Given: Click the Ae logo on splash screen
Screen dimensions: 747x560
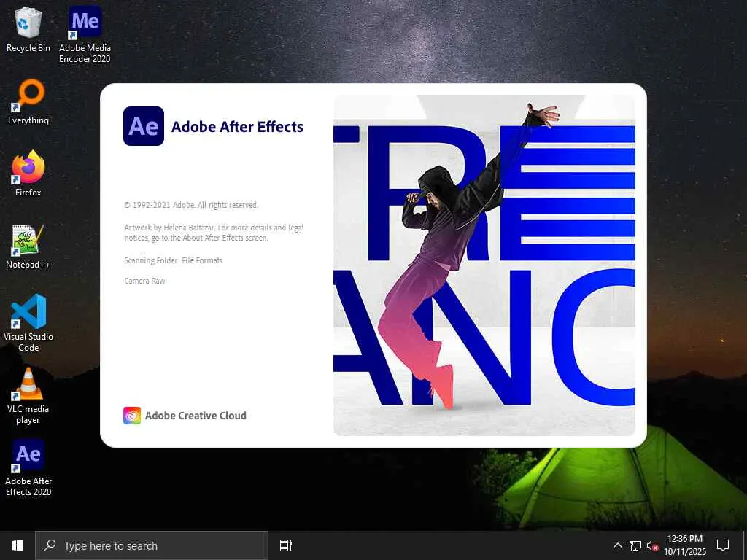Looking at the screenshot, I should pyautogui.click(x=144, y=126).
